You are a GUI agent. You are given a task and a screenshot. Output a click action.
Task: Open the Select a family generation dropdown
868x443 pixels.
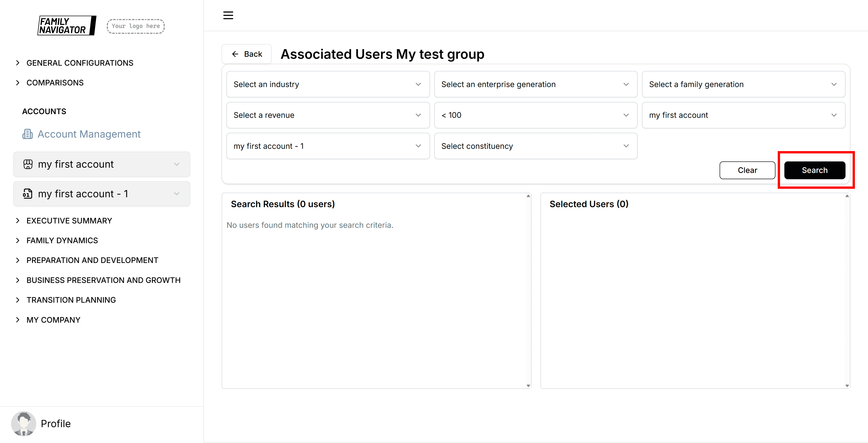tap(743, 84)
